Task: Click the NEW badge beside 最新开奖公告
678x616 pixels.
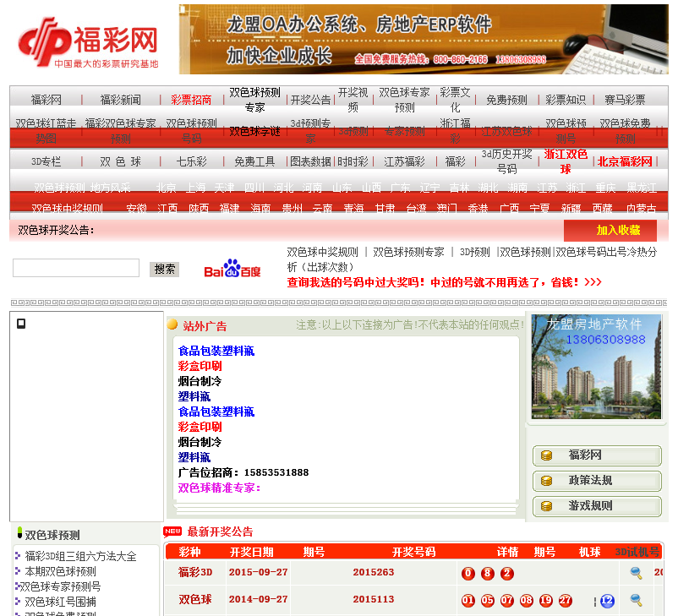Action: 172,532
